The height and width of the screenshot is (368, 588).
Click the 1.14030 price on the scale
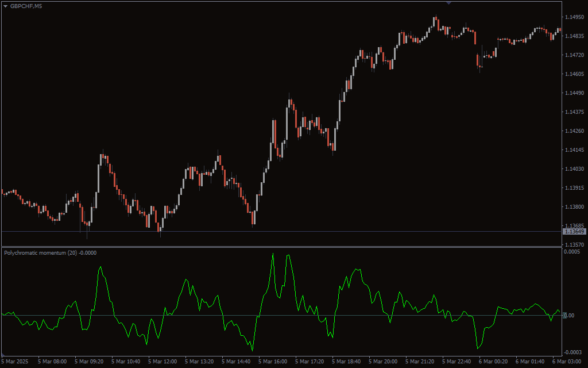point(574,169)
